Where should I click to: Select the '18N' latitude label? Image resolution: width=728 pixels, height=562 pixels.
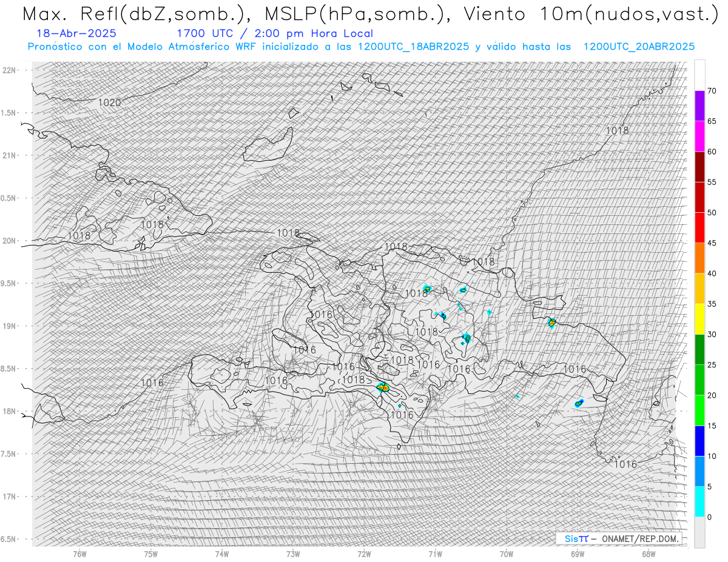click(10, 412)
